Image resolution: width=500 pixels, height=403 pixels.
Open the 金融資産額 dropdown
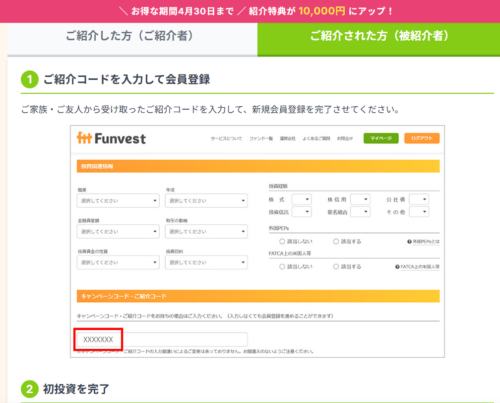(x=118, y=231)
